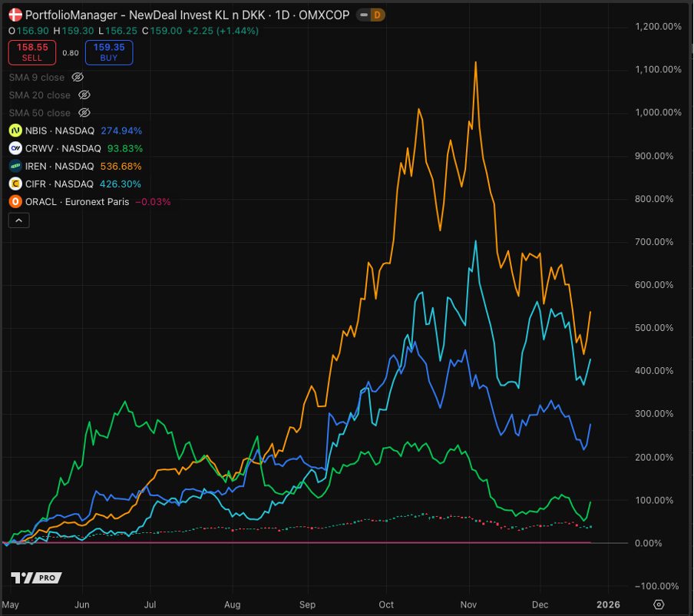Image resolution: width=694 pixels, height=616 pixels.
Task: Click the orange ORACL logo icon
Action: [15, 201]
